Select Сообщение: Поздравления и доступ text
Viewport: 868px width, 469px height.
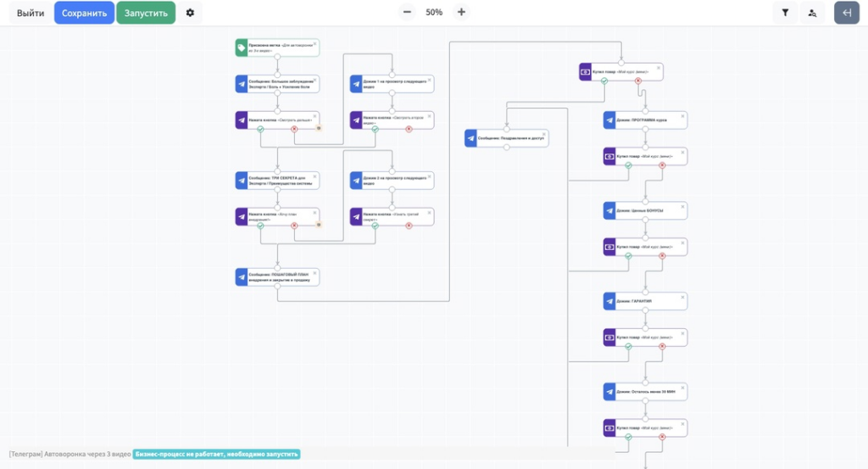coord(511,138)
